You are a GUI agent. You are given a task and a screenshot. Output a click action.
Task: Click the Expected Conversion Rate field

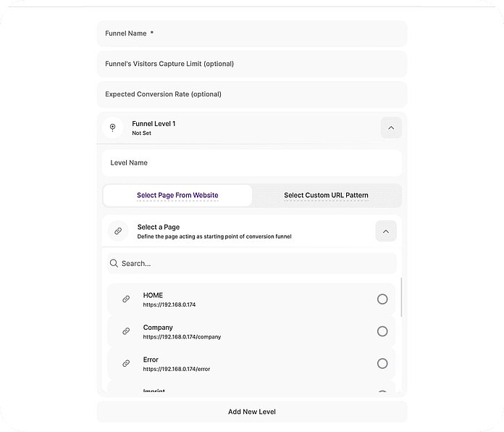tap(252, 94)
